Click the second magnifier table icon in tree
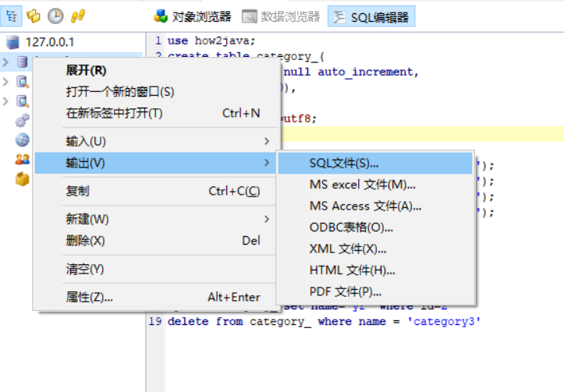This screenshot has width=564, height=392. [23, 101]
